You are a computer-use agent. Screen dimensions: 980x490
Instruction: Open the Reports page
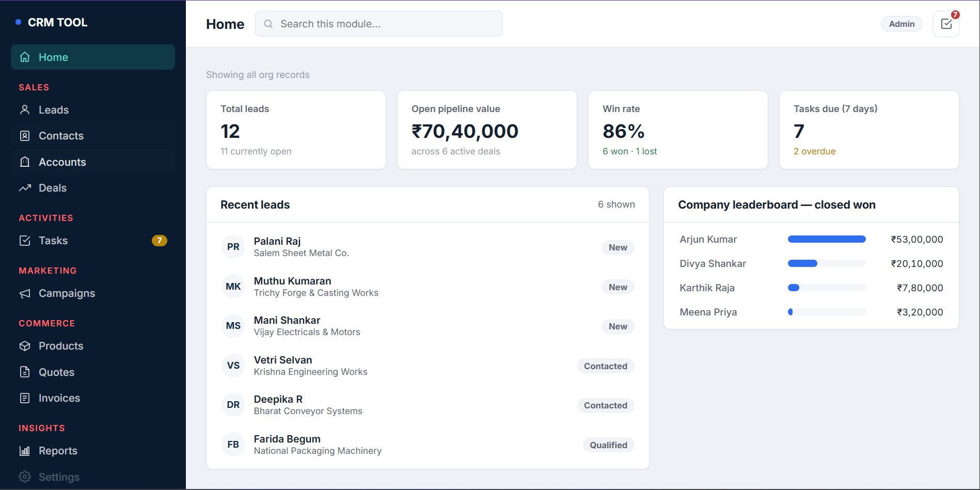[x=93, y=451]
